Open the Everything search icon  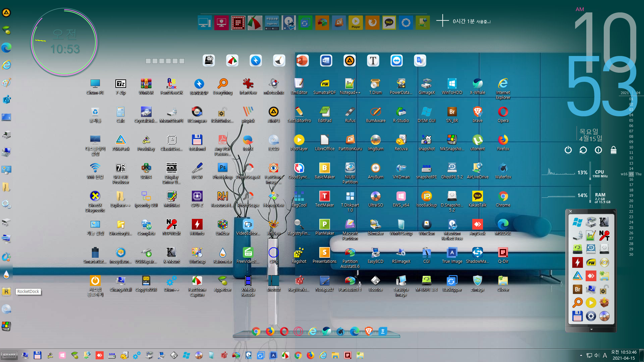[x=223, y=86]
